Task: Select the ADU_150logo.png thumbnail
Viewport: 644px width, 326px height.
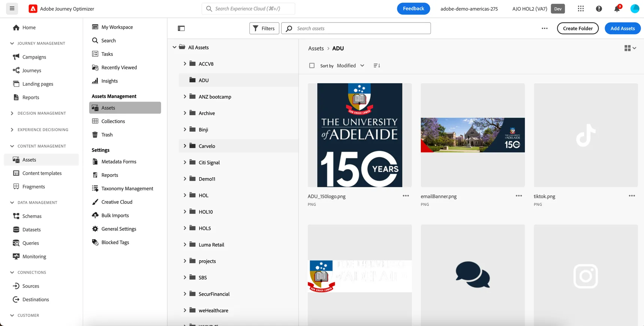Action: pos(360,135)
